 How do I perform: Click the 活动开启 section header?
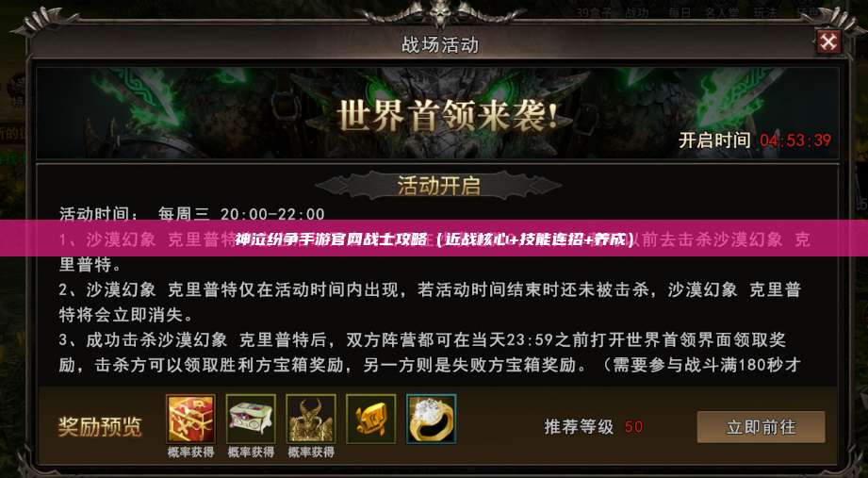(438, 186)
